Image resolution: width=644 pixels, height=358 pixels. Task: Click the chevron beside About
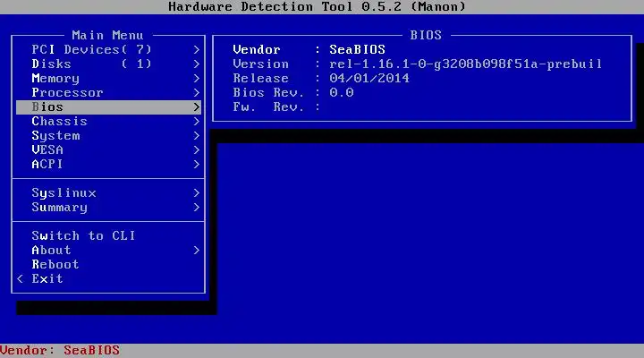point(196,251)
